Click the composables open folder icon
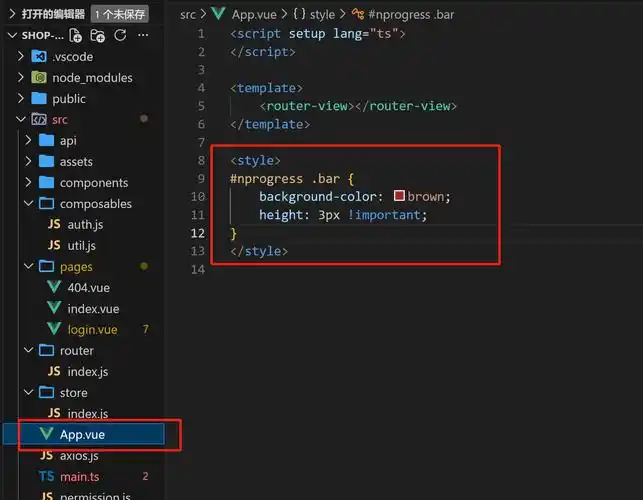643x500 pixels. point(46,203)
